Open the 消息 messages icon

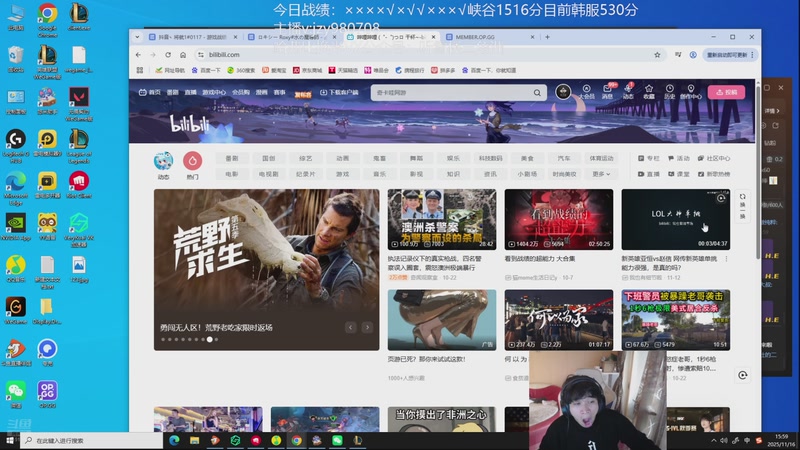click(x=607, y=92)
